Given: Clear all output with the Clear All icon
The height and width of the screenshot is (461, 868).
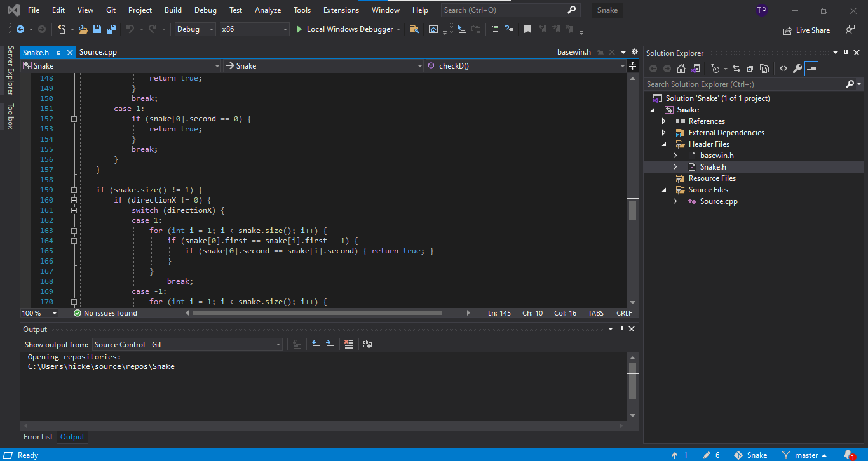Looking at the screenshot, I should [x=348, y=344].
